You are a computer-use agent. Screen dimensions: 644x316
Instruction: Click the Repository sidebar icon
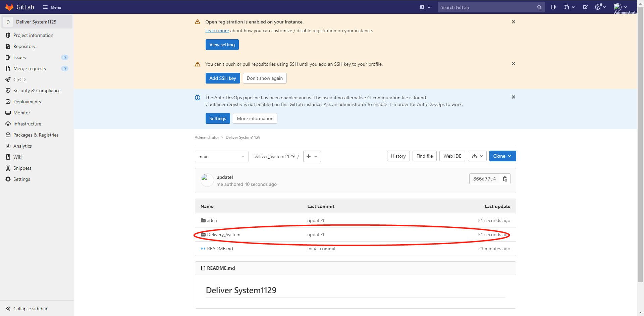point(8,46)
